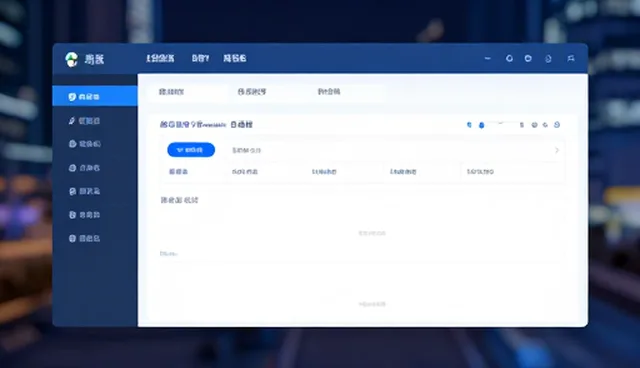
Task: Open the third top navigation menu item
Action: point(235,58)
